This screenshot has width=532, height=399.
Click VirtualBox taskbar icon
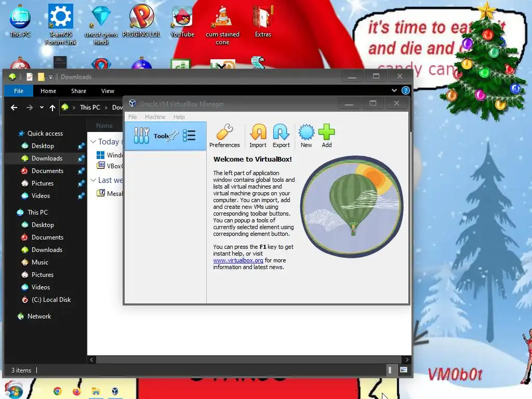coord(115,392)
